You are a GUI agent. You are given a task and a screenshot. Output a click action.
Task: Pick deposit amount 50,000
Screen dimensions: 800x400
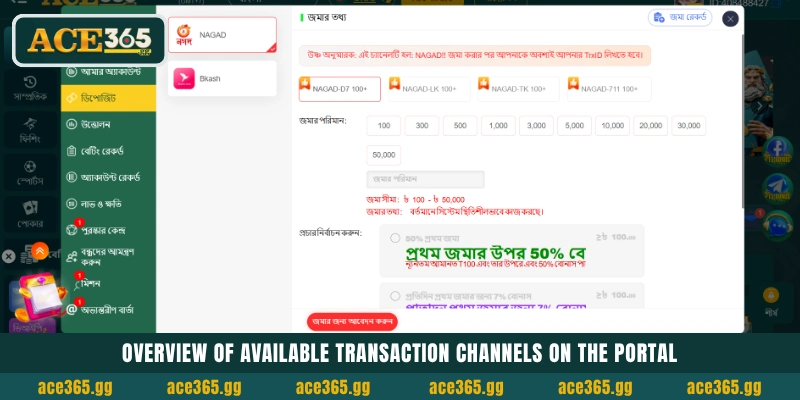tap(384, 155)
